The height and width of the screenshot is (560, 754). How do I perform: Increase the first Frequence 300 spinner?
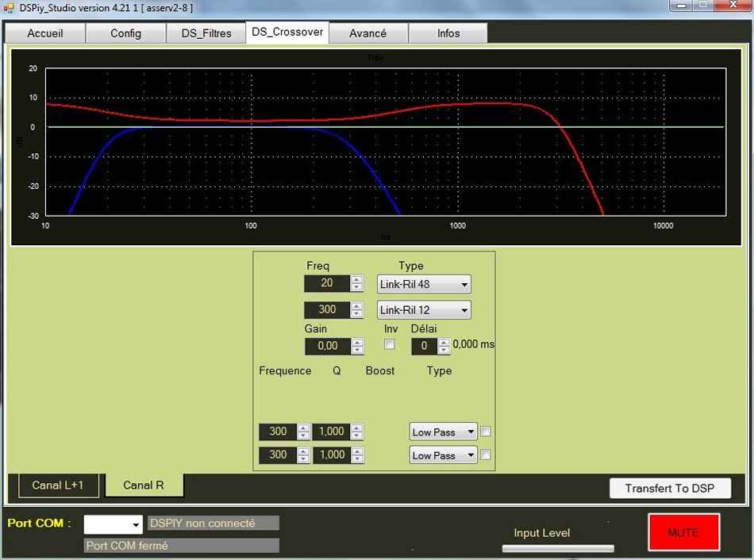[x=303, y=428]
